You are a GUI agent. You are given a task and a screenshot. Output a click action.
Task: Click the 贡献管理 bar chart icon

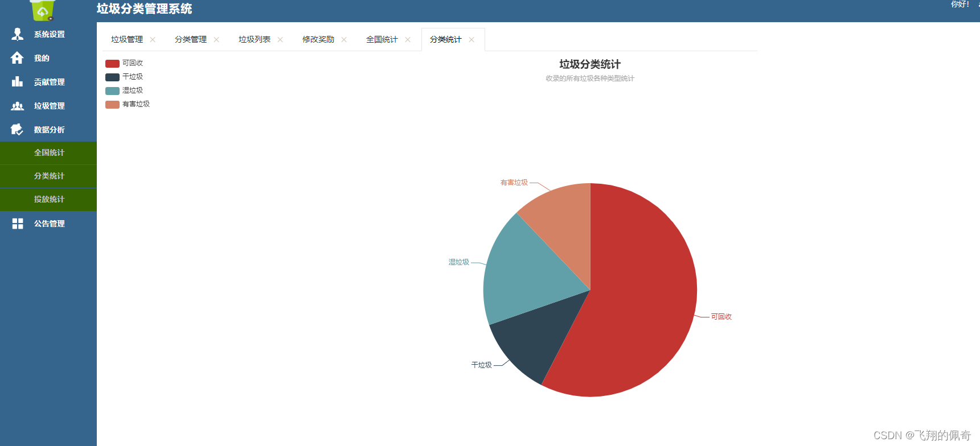pos(18,82)
